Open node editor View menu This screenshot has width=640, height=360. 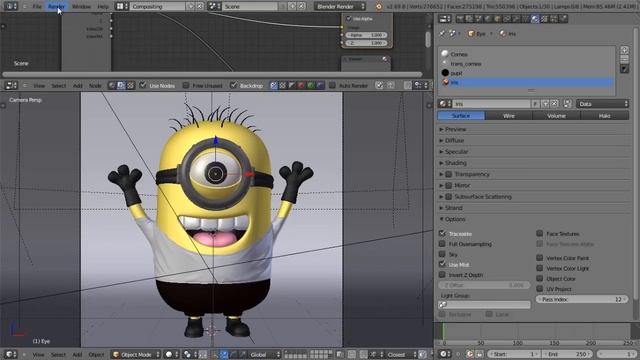(x=39, y=86)
